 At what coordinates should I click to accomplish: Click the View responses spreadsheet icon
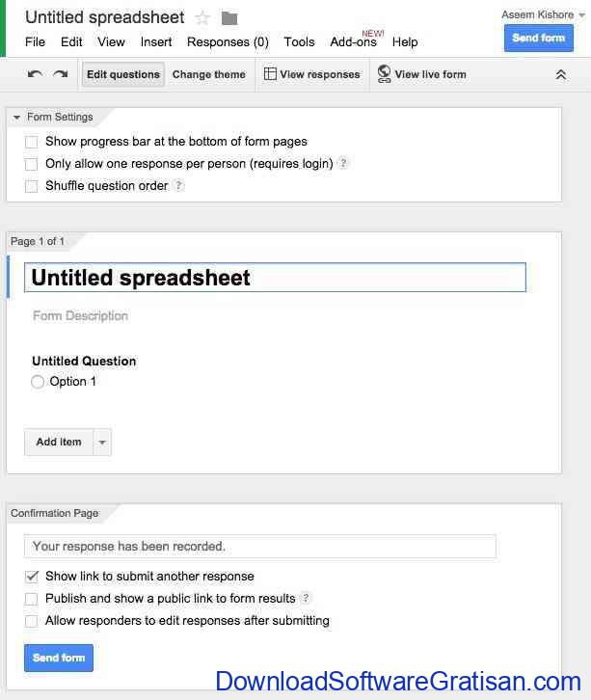(270, 74)
